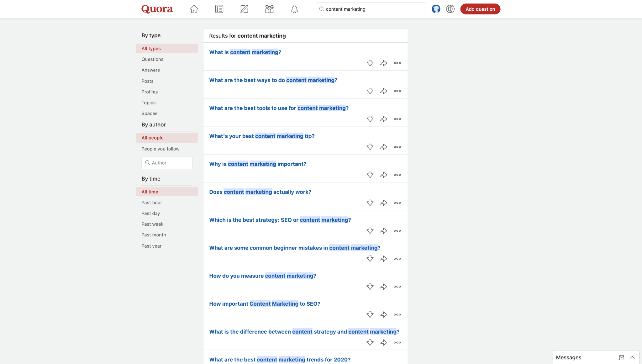Open 'How do you measure content marketing?' link
The width and height of the screenshot is (642, 364).
click(x=263, y=276)
